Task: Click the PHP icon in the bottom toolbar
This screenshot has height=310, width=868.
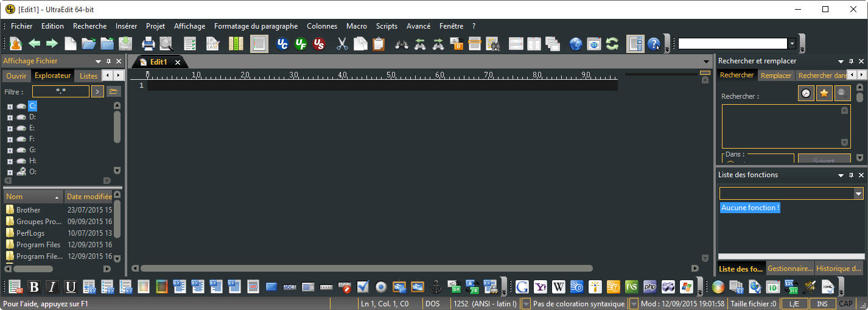Action: pos(649,287)
